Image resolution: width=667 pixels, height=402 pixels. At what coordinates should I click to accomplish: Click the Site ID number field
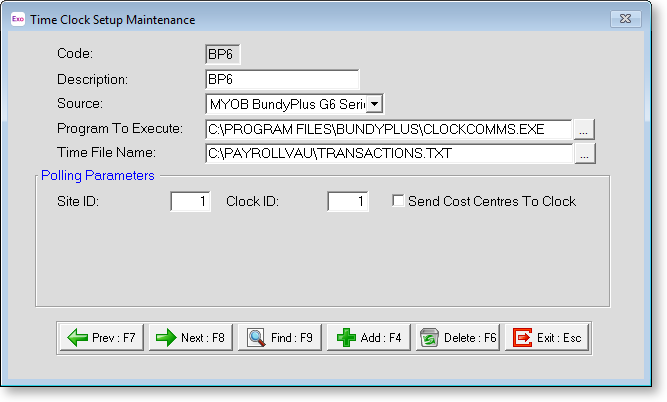[x=191, y=202]
